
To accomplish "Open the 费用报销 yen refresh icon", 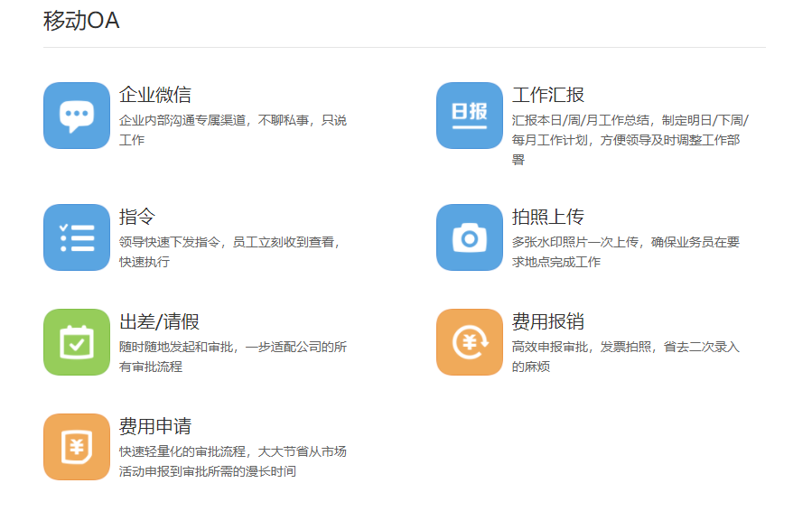I will click(470, 342).
